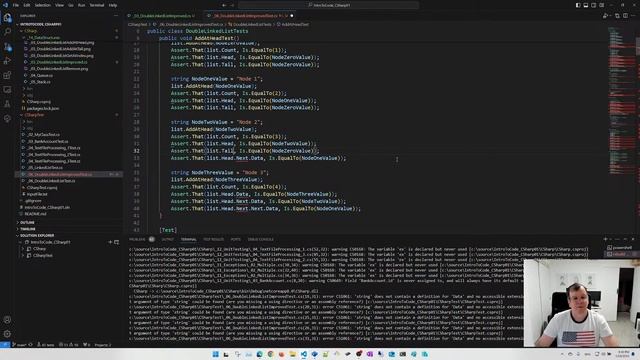Open the Extensions view
This screenshot has width=640, height=360.
click(7, 75)
